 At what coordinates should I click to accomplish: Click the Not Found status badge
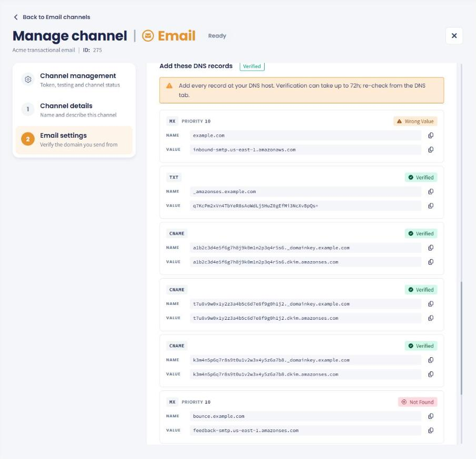coord(417,402)
